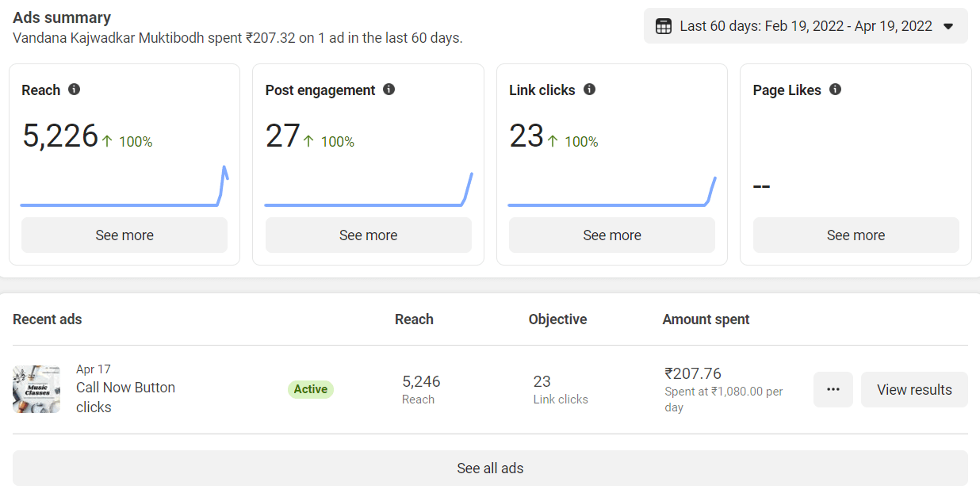Click the green up arrow beside Reach percentage
Screen dimensions: 980x497
click(x=108, y=142)
